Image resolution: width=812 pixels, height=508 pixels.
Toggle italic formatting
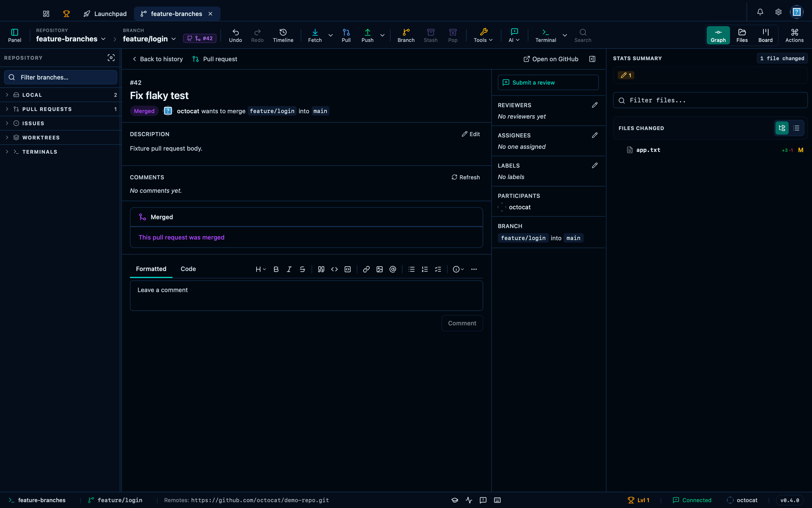289,269
